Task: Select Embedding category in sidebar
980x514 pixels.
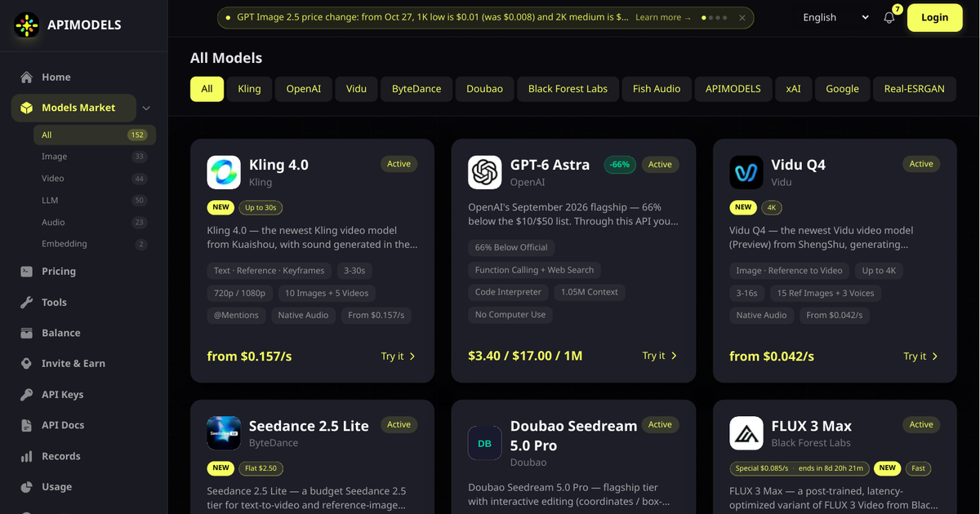Action: (94, 244)
